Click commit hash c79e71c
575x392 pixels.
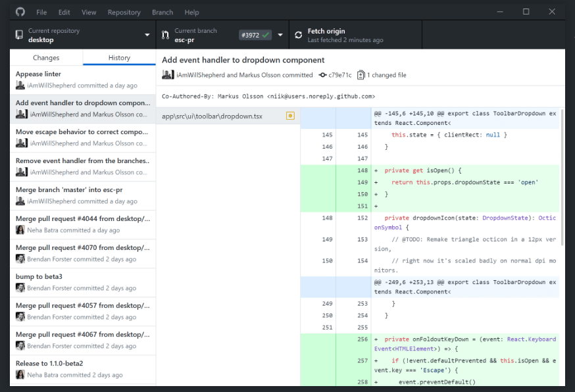coord(339,75)
